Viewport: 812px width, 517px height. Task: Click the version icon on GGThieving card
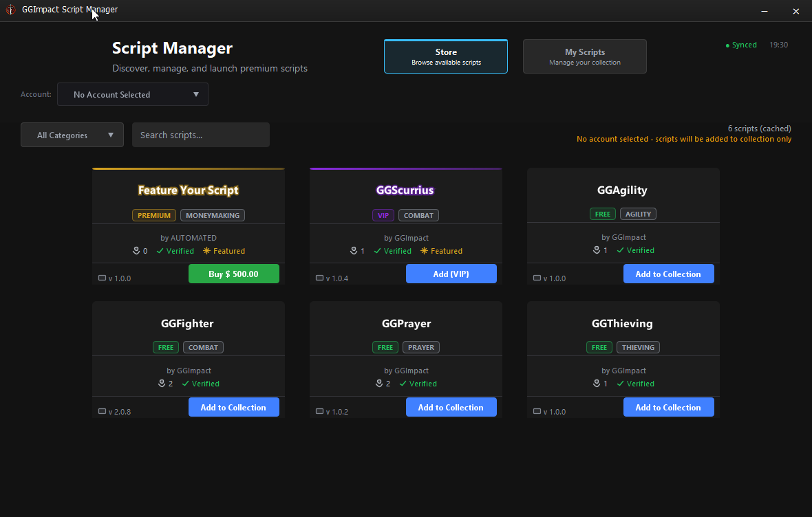[x=537, y=411]
